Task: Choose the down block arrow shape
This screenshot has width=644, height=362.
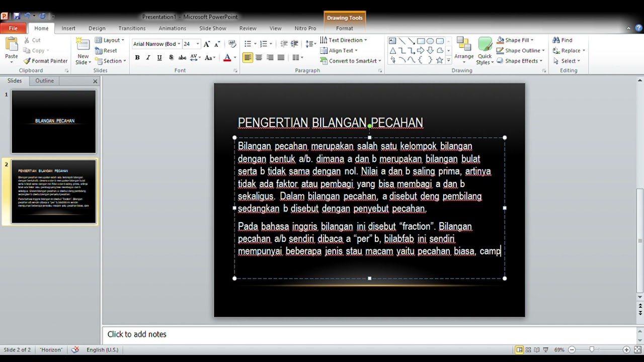Action: pyautogui.click(x=430, y=50)
